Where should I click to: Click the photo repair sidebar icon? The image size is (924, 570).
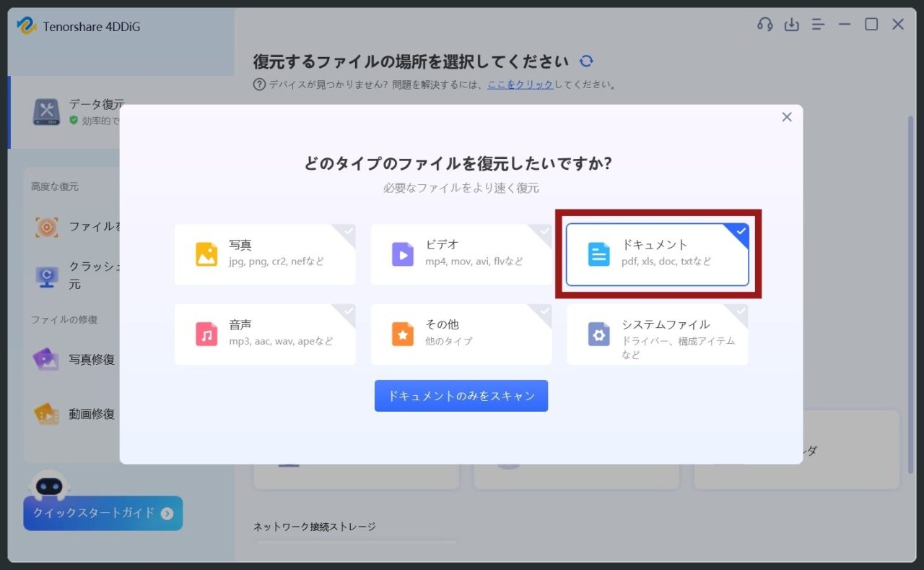click(x=47, y=360)
